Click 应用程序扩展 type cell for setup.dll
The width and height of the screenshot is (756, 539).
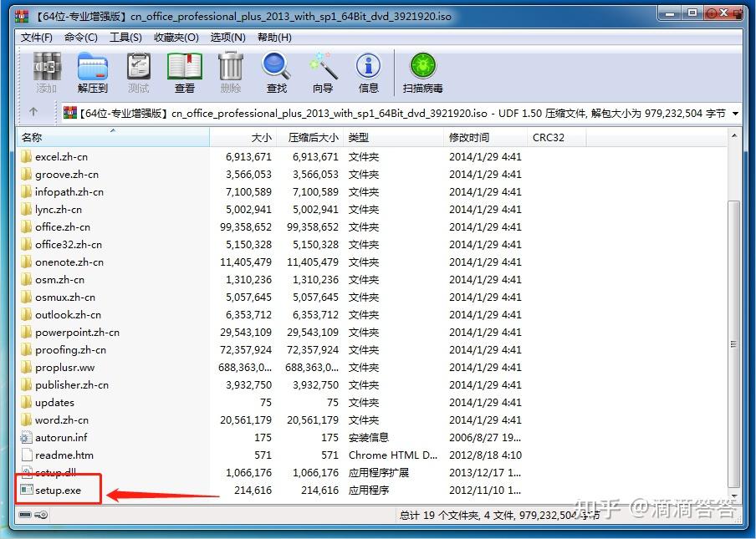pyautogui.click(x=379, y=472)
